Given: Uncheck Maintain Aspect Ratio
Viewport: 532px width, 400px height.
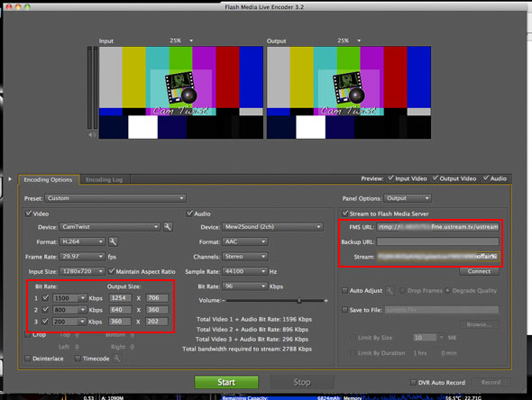Looking at the screenshot, I should [112, 271].
